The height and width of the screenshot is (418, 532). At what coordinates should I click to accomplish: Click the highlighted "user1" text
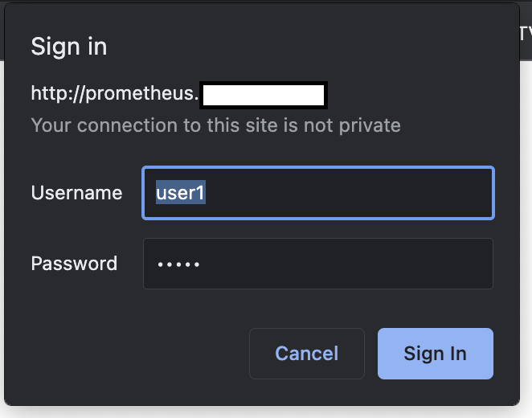(x=181, y=193)
